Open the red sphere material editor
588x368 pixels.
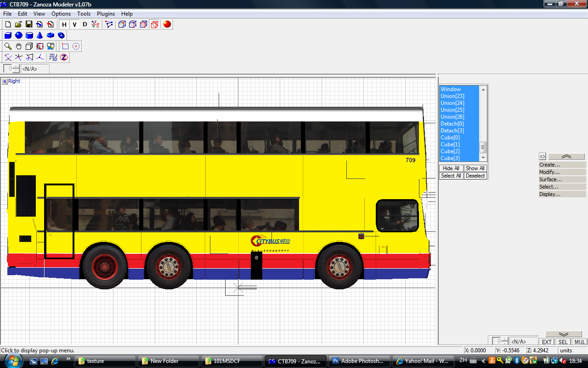tap(167, 24)
